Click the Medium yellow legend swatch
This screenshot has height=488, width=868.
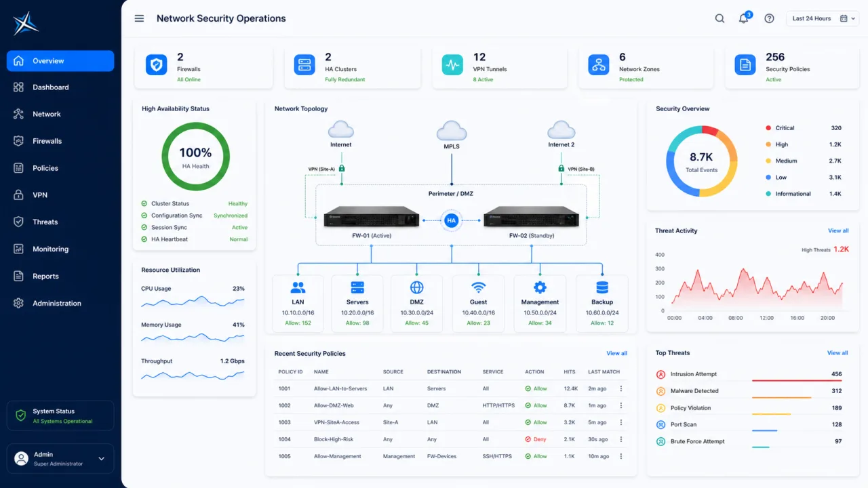(x=768, y=161)
